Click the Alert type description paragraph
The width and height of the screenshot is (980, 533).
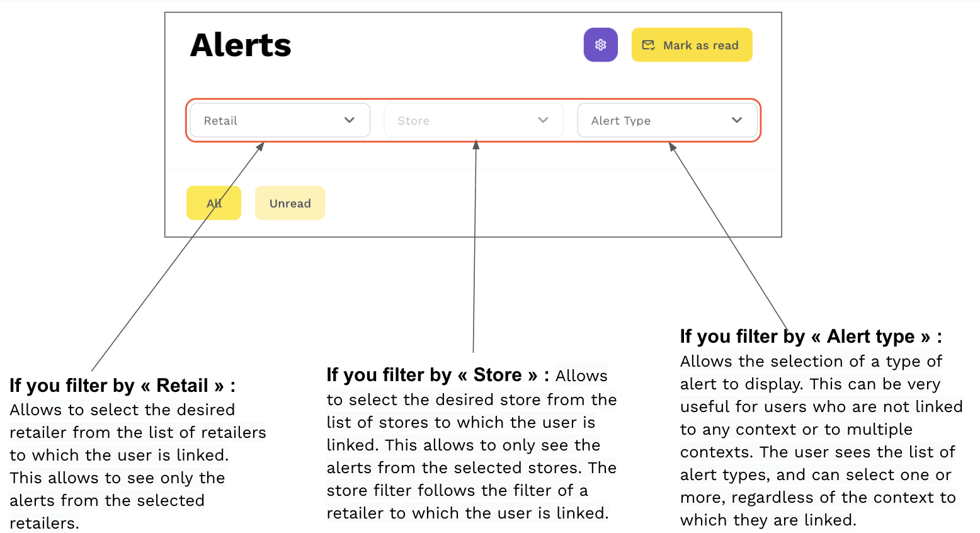[x=819, y=441]
